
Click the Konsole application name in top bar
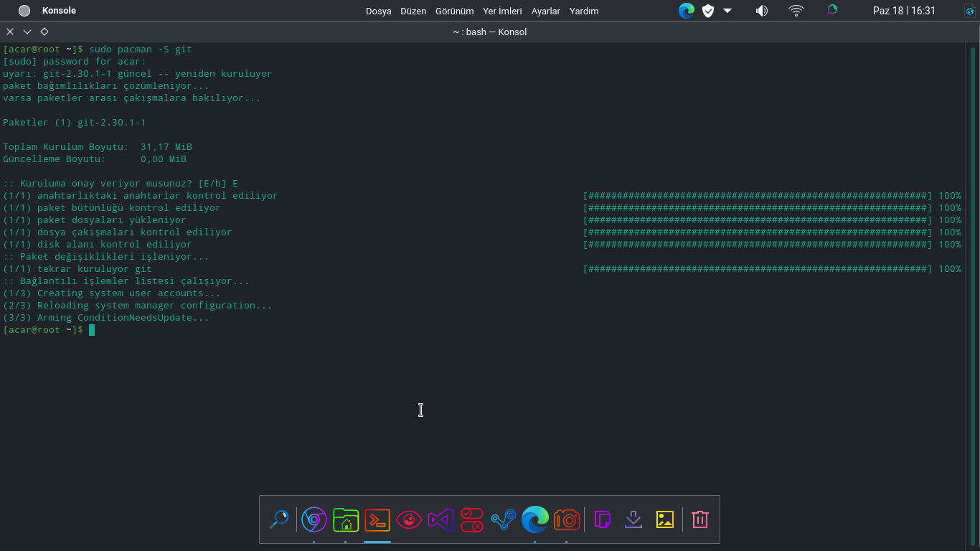(x=59, y=11)
